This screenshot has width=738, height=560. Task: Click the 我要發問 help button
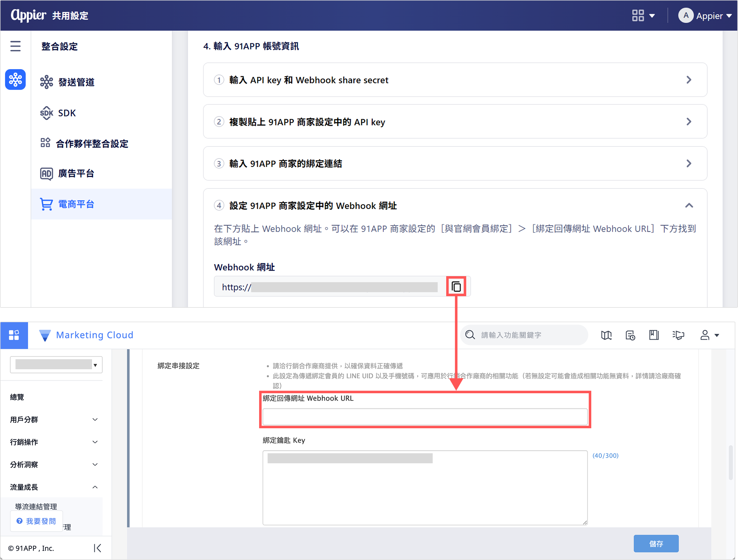36,521
